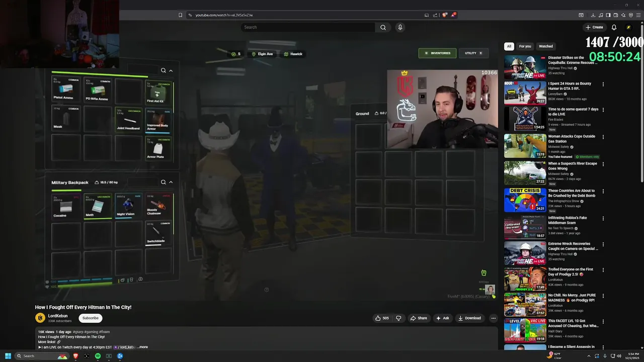This screenshot has width=644, height=362.
Task: Click the Share button
Action: pyautogui.click(x=419, y=318)
